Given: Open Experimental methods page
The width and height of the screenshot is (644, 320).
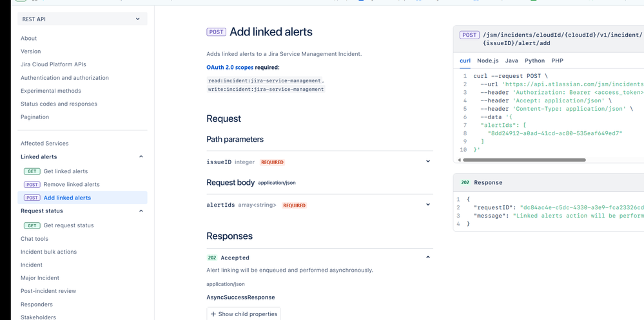Looking at the screenshot, I should pos(51,91).
